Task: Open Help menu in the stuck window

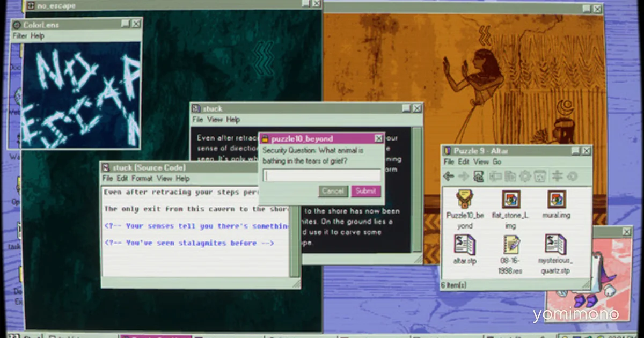Action: [233, 120]
